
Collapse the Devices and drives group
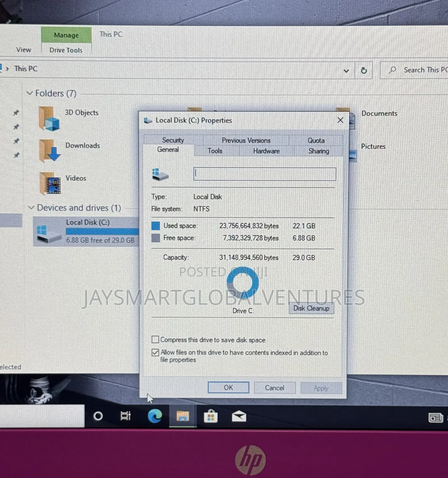31,208
